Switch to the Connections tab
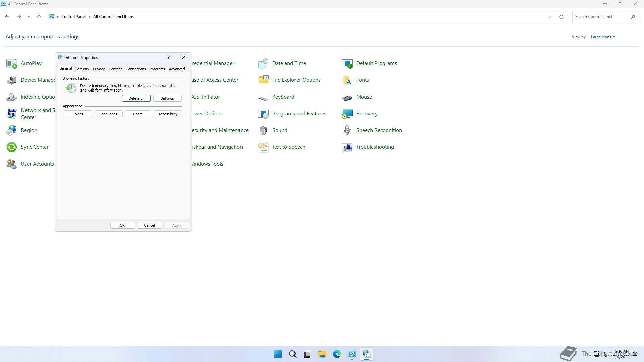Image resolution: width=644 pixels, height=362 pixels. [x=136, y=69]
